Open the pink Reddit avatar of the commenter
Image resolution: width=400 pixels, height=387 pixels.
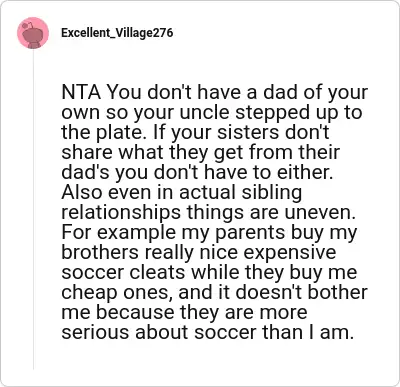(33, 33)
